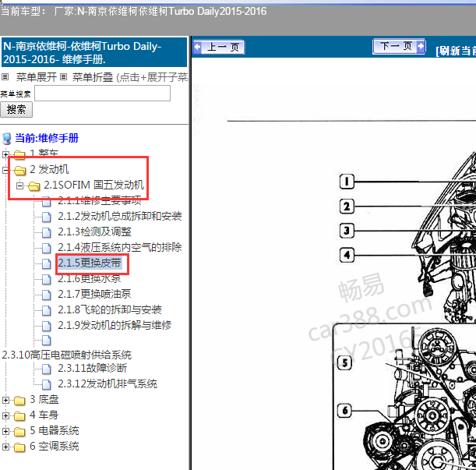Select the 5 电器系统 tree item
The height and width of the screenshot is (470, 476).
point(55,430)
